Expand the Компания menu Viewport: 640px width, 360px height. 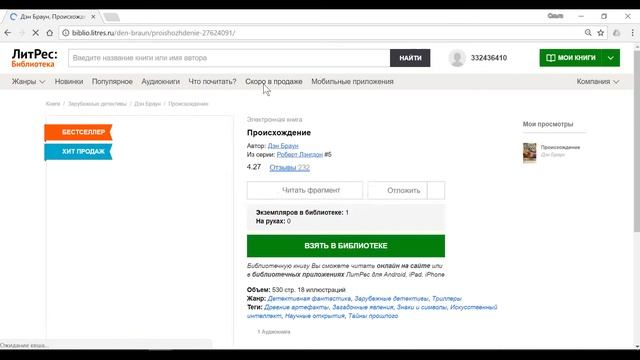coord(598,82)
